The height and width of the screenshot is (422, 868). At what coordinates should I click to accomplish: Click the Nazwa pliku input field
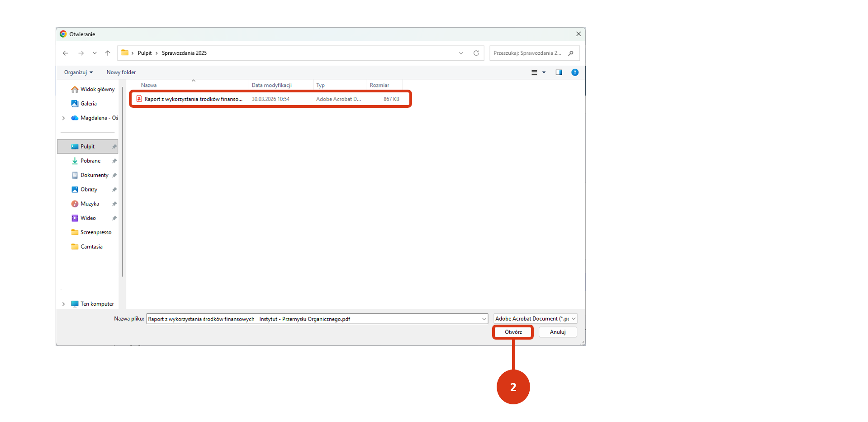point(312,319)
